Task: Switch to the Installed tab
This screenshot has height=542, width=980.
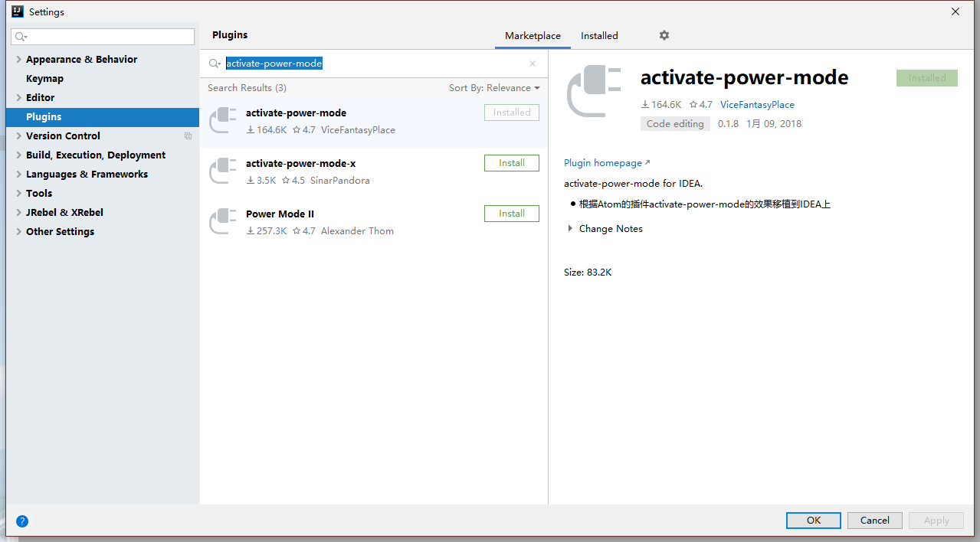Action: pyautogui.click(x=599, y=36)
